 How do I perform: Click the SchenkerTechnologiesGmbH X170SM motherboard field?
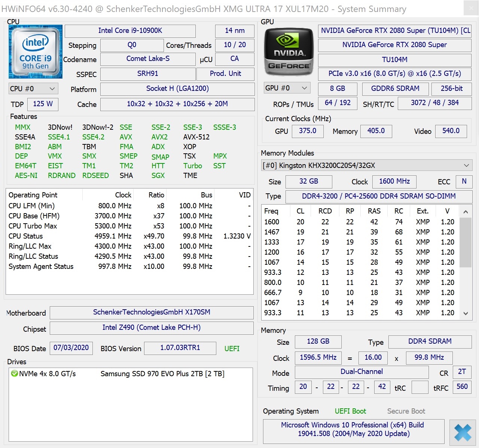tap(152, 312)
